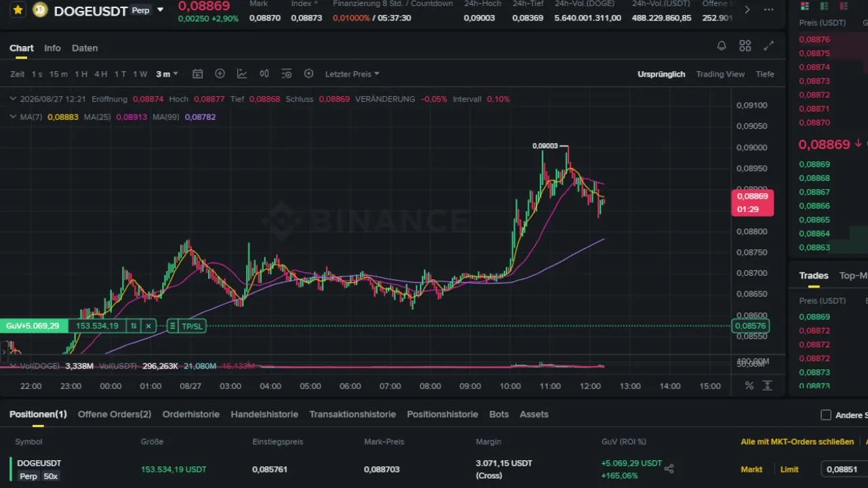Expand chart to fullscreen with arrows icon

click(x=768, y=46)
